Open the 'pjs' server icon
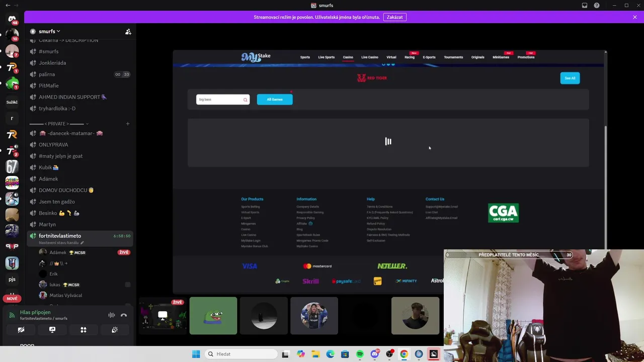The height and width of the screenshot is (362, 644). pyautogui.click(x=12, y=279)
